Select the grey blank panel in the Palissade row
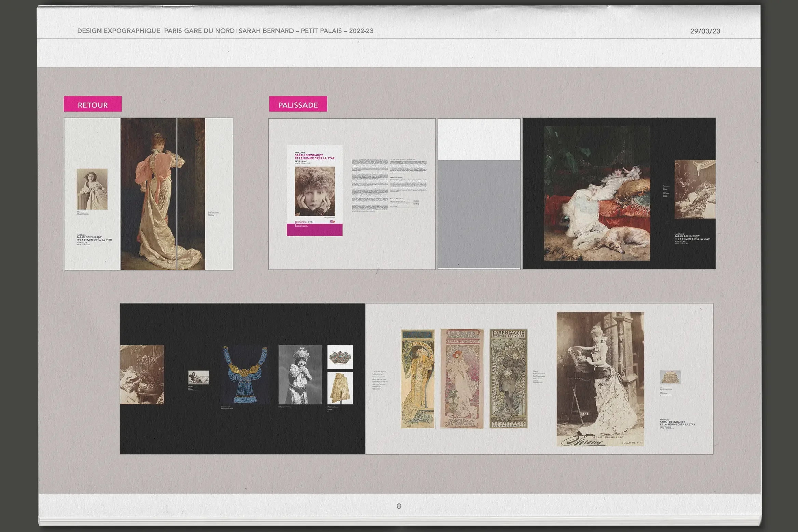The image size is (798, 532). 479,214
